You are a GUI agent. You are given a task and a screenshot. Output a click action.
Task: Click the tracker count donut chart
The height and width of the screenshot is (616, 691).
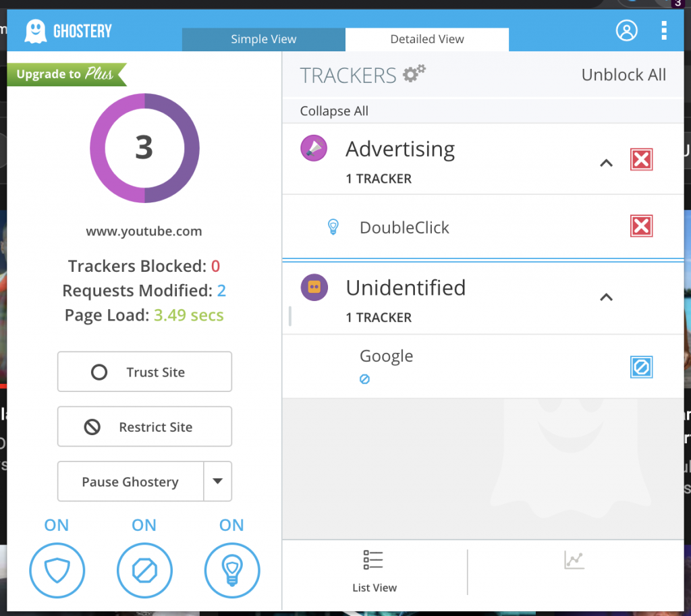tap(144, 148)
